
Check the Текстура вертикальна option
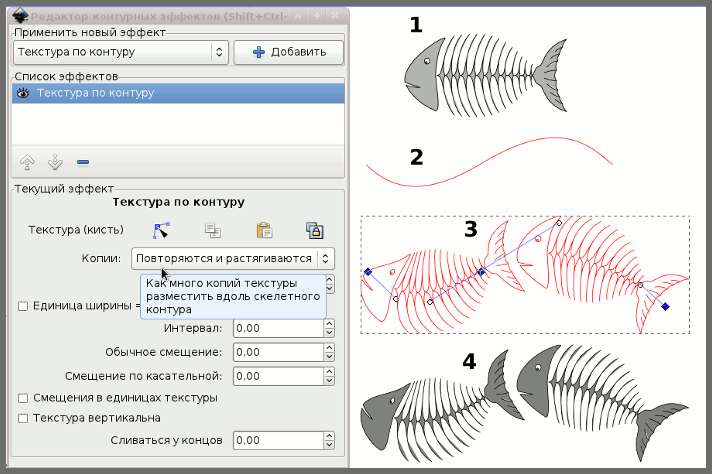23,417
